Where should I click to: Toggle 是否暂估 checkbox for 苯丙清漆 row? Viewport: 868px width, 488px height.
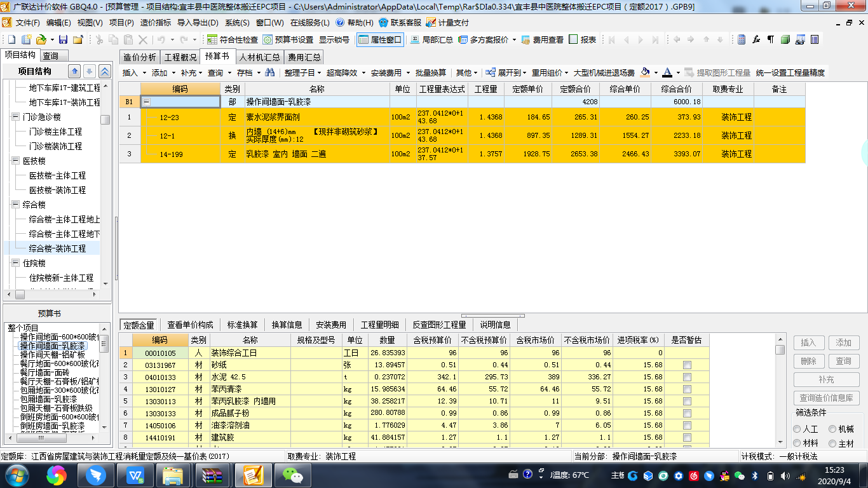[x=687, y=389]
